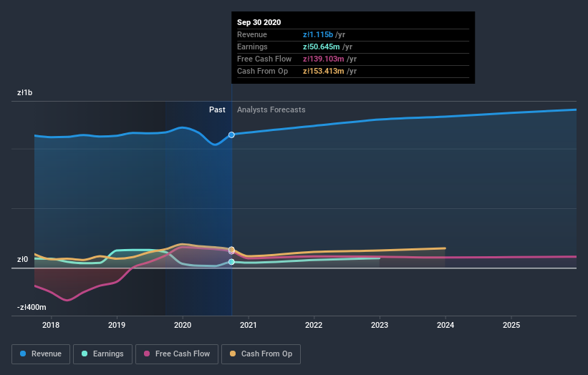Click the zł50.645m earnings value in tooltip

point(322,47)
